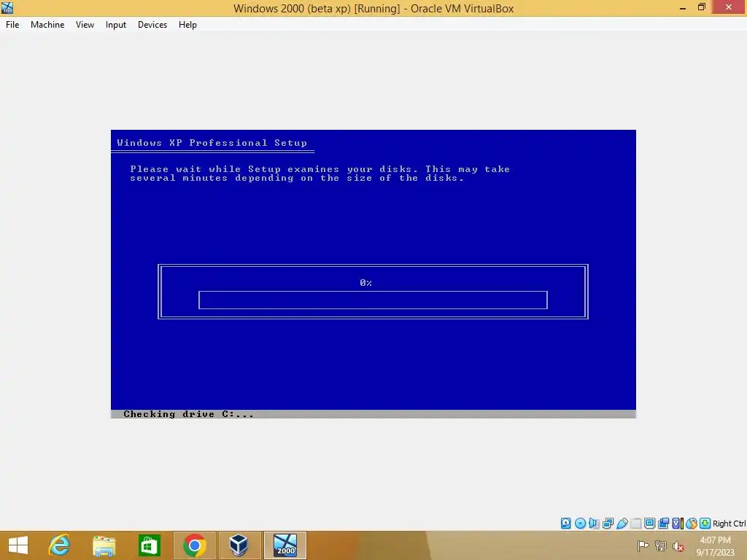Open Action Center flag tray icon
747x560 pixels.
point(643,546)
